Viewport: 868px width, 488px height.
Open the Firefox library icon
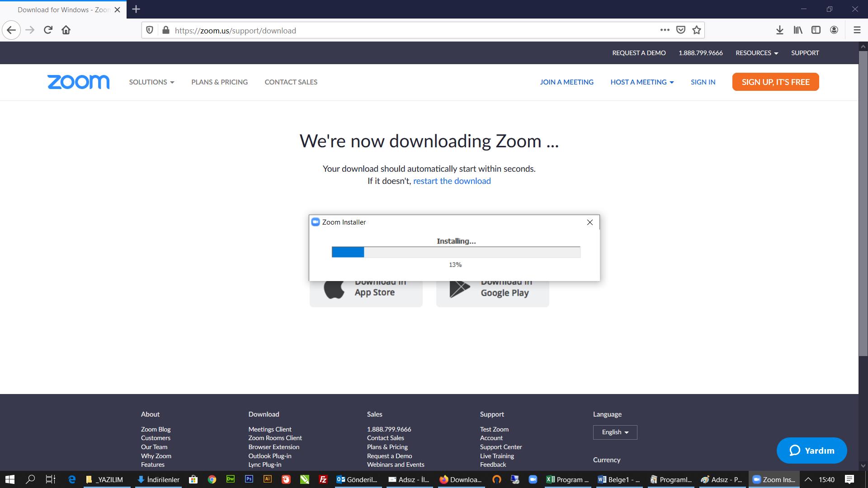pos(798,30)
